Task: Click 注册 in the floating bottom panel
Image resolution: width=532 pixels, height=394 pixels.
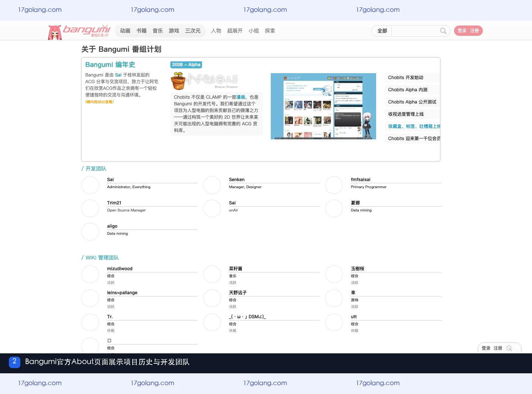Action: click(498, 348)
